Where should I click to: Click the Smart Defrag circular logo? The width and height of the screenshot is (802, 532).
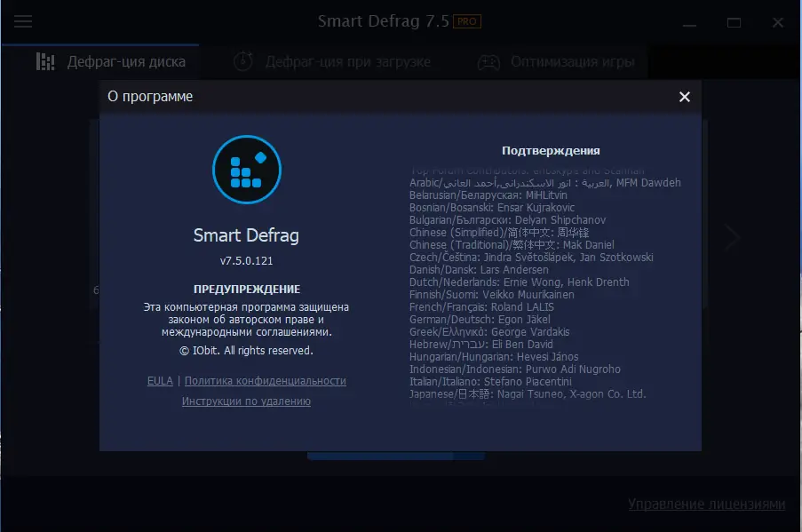point(246,170)
